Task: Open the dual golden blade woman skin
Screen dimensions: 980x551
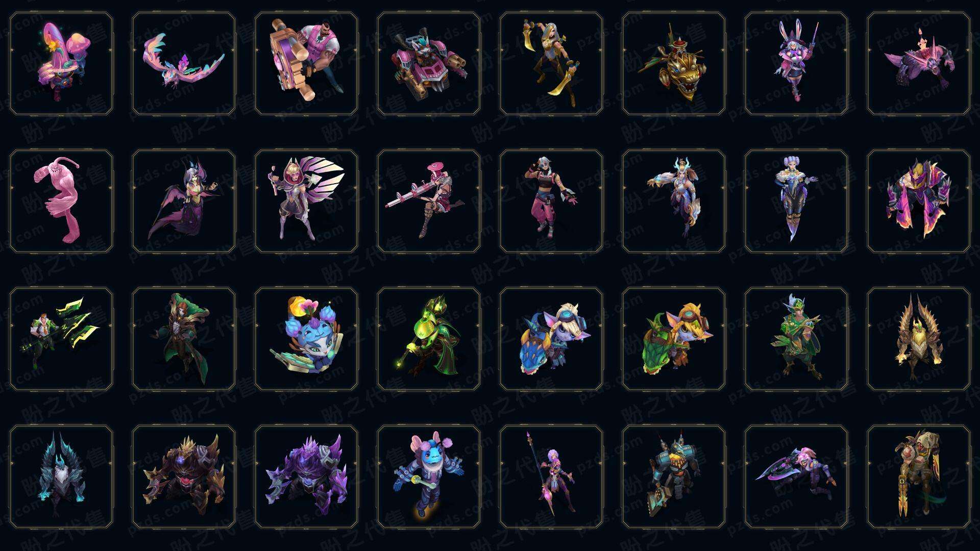Action: tap(551, 64)
